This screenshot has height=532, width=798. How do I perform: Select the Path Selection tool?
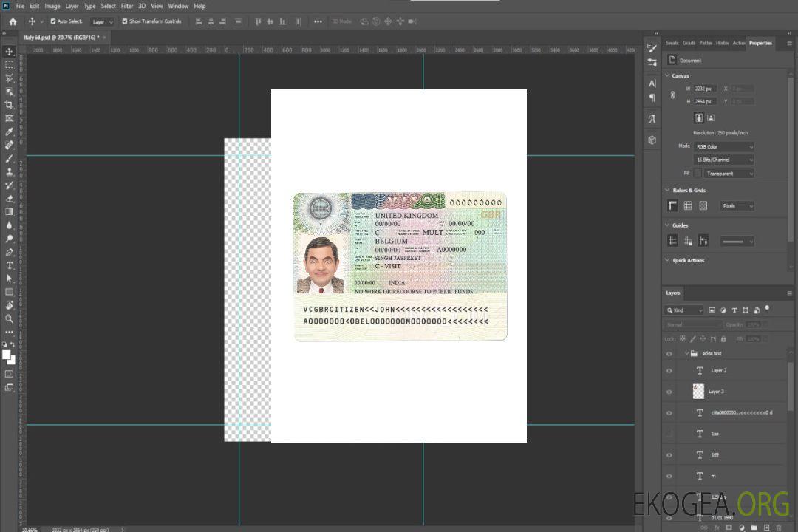(x=9, y=279)
